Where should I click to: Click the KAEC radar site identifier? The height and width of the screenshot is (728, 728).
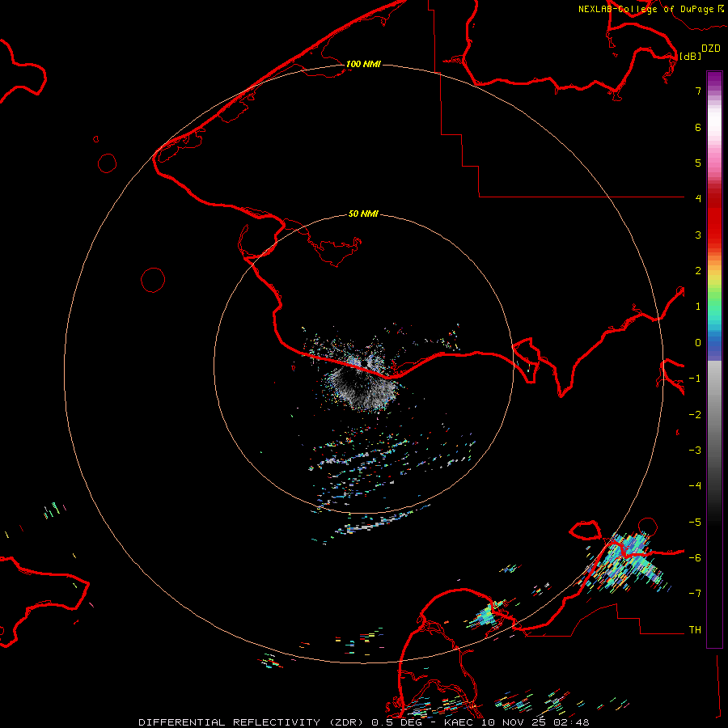(x=460, y=722)
